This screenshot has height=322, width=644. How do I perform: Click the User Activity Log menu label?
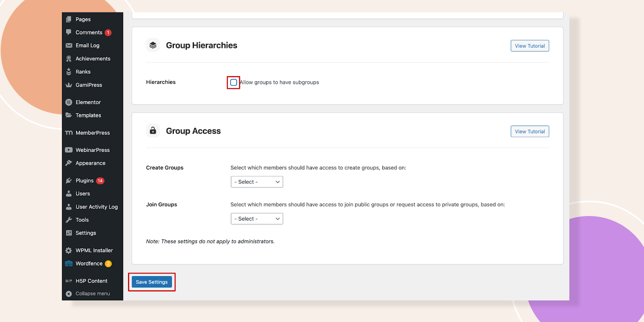97,207
